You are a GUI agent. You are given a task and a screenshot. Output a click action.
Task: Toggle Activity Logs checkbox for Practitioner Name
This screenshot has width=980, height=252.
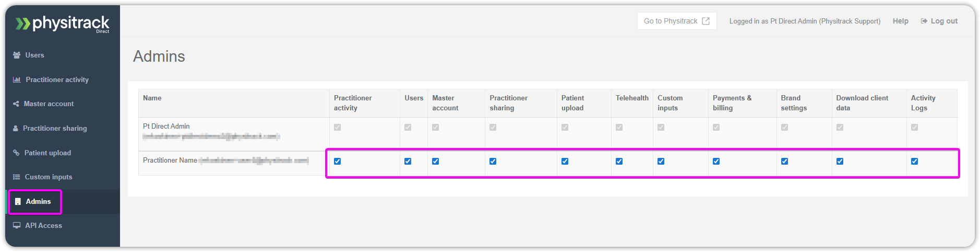(x=914, y=161)
